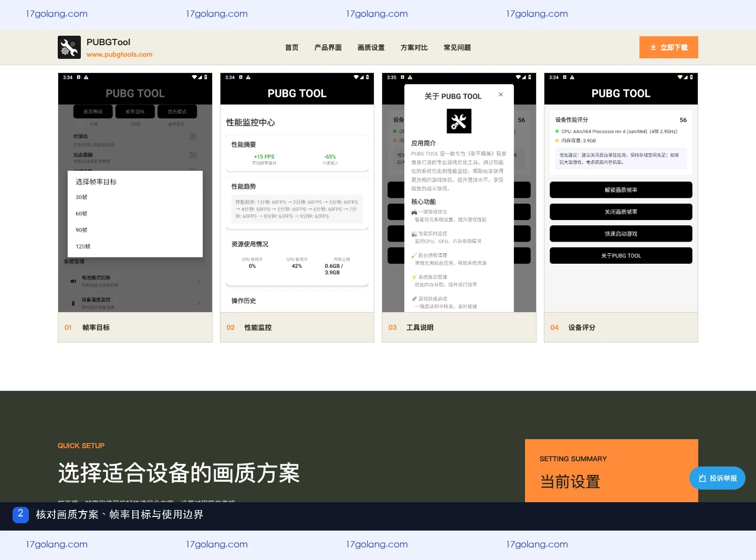Click the 选择帧率目标 dialog title
Screen dimensions: 756x560
coord(96,182)
